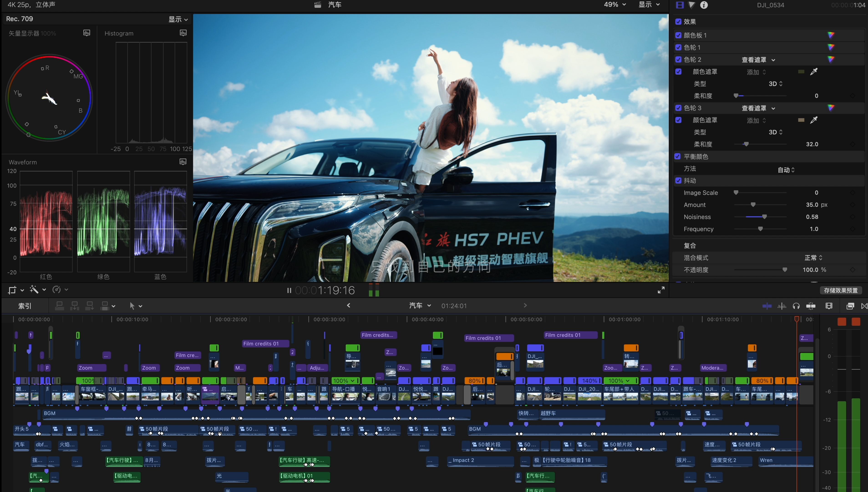868x492 pixels.
Task: Open the color inspector triangle tab
Action: click(692, 5)
